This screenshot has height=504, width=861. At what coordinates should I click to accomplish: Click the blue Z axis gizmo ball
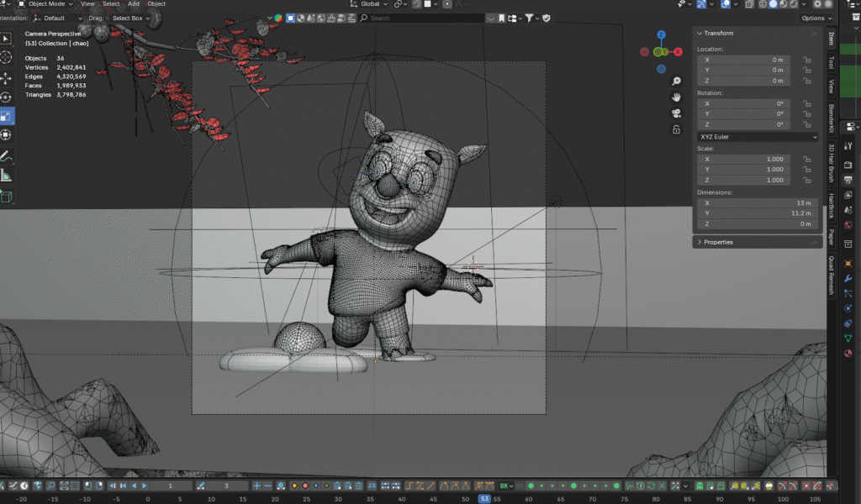click(662, 35)
